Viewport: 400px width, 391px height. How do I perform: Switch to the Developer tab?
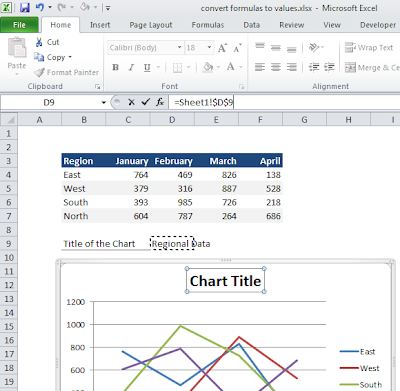click(378, 25)
